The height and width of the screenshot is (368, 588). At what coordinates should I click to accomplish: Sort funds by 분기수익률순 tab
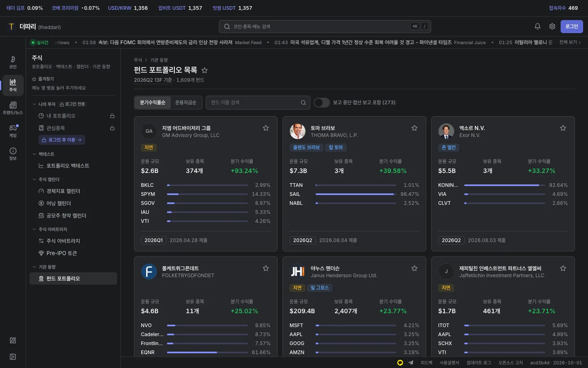[153, 103]
